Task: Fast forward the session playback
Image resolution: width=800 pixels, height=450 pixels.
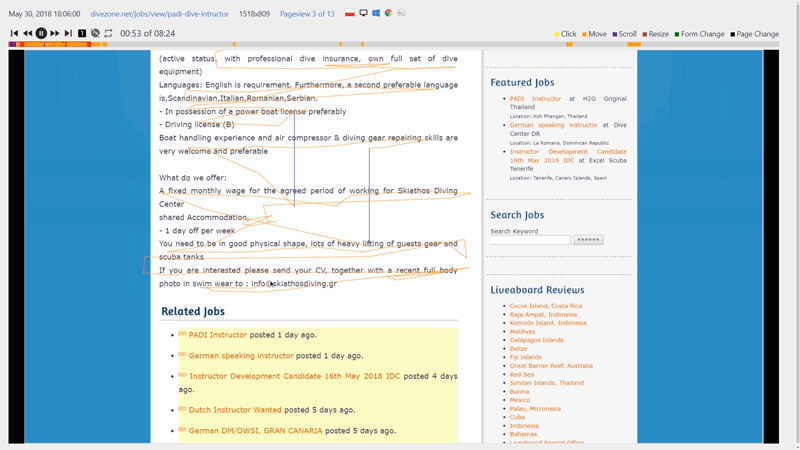Action: 55,33
